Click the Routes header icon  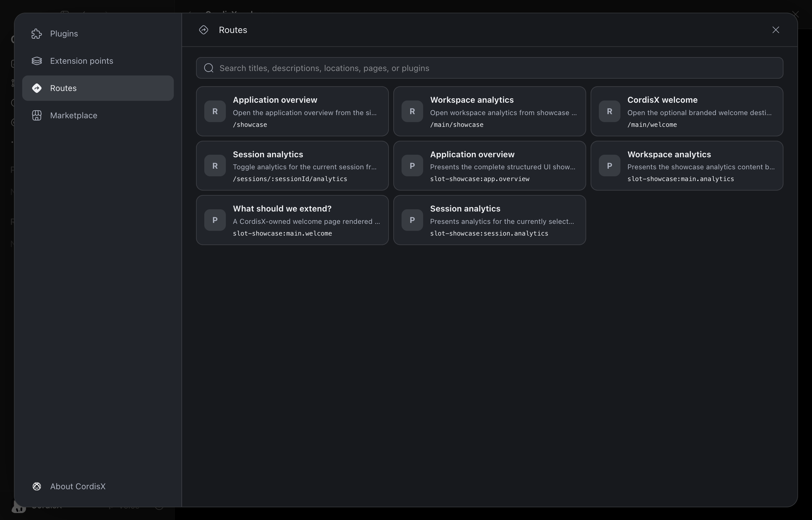click(204, 30)
